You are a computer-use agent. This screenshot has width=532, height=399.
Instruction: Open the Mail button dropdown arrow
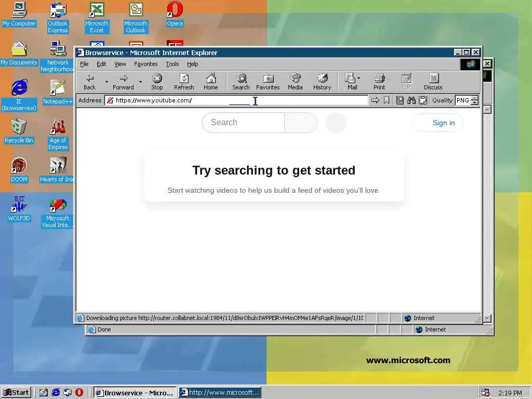359,78
